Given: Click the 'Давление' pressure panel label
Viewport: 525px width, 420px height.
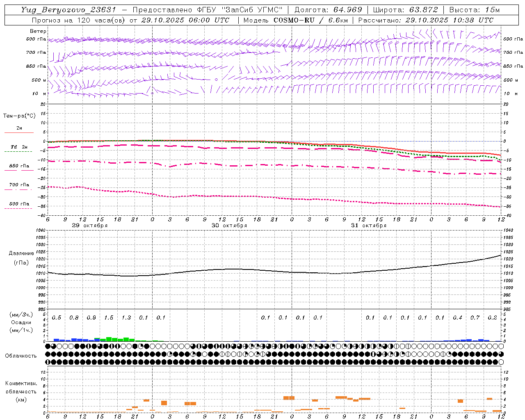Looking at the screenshot, I should [x=21, y=253].
